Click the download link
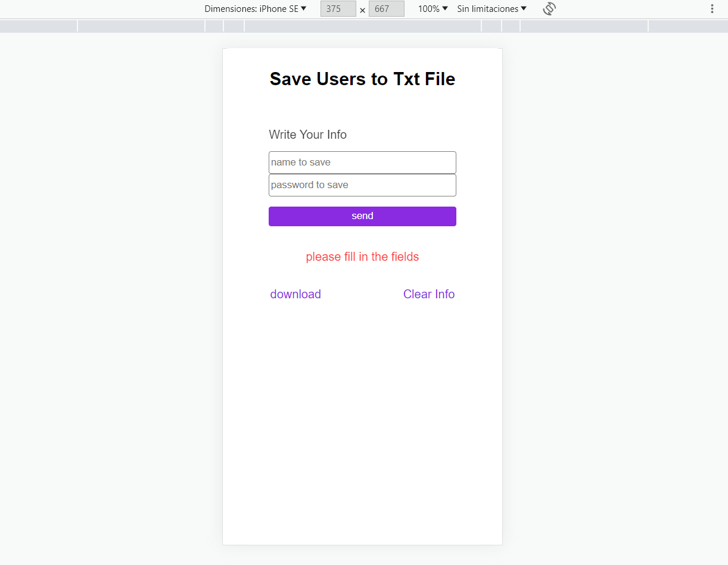728x565 pixels. point(295,294)
